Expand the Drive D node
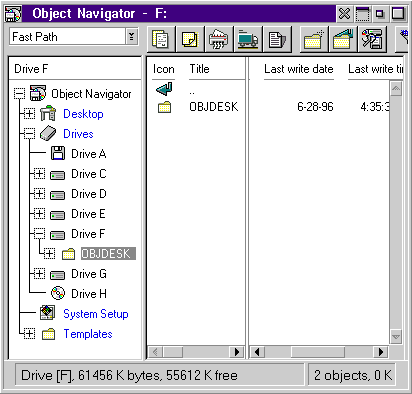The width and height of the screenshot is (412, 394). 39,193
